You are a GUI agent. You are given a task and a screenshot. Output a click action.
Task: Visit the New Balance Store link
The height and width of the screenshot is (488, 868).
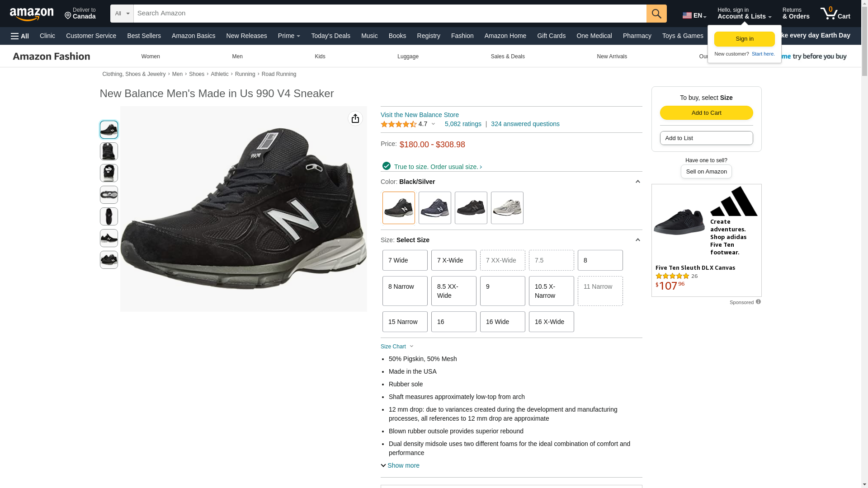click(x=420, y=115)
